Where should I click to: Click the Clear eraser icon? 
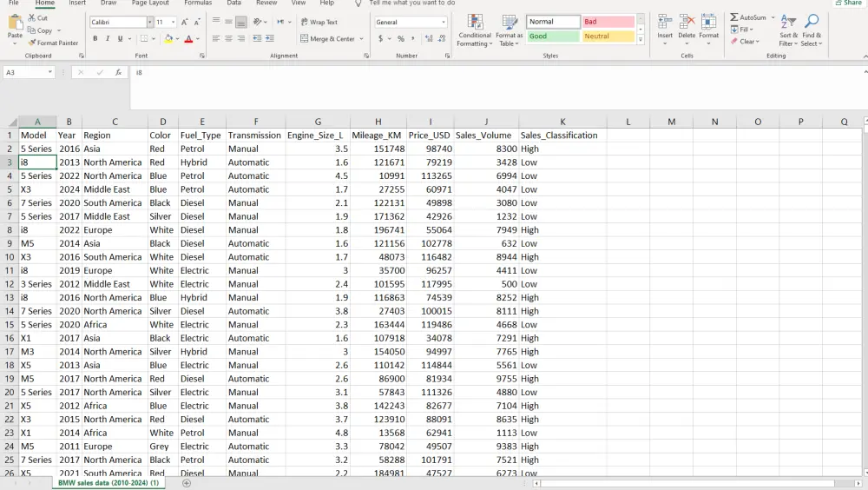(x=734, y=42)
